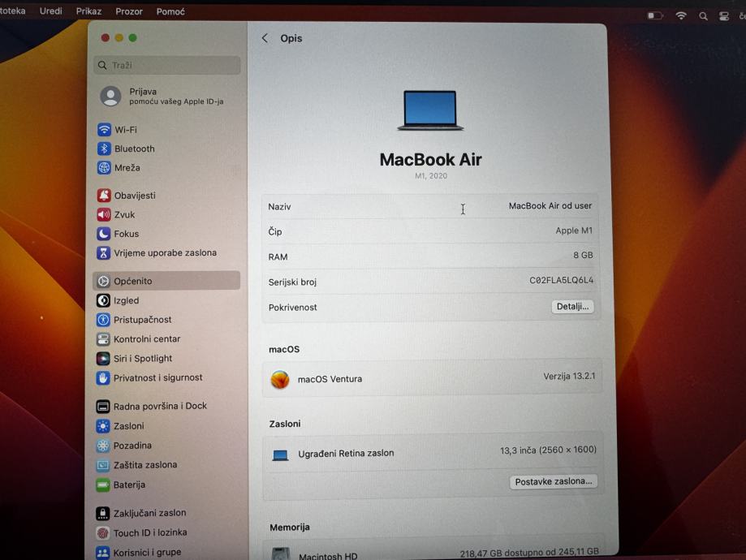Screen dimensions: 746x560
Task: Select the Mreža globe icon
Action: pos(104,167)
